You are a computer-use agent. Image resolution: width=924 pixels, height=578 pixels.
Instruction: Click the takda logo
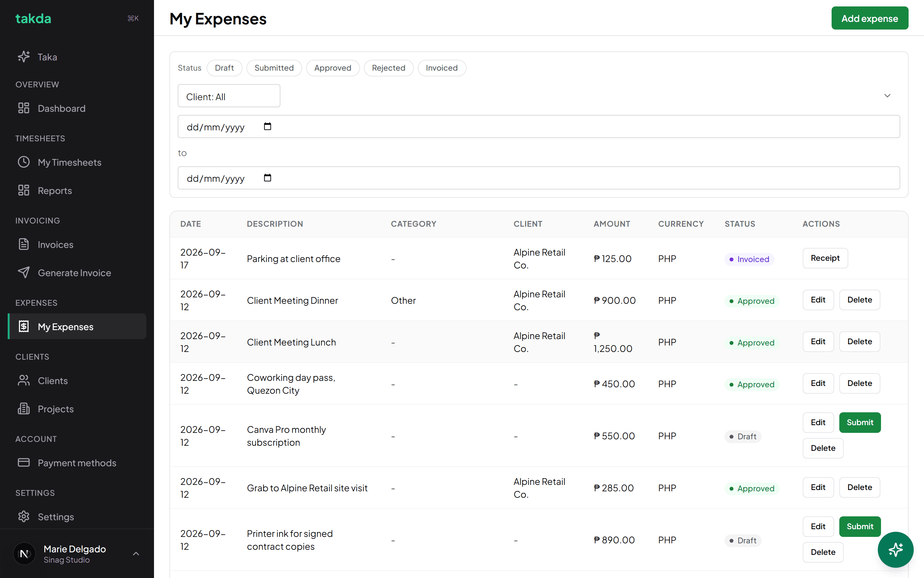pos(33,18)
